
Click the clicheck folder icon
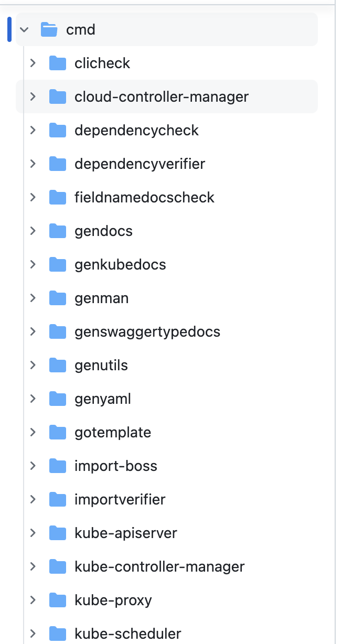[x=58, y=63]
